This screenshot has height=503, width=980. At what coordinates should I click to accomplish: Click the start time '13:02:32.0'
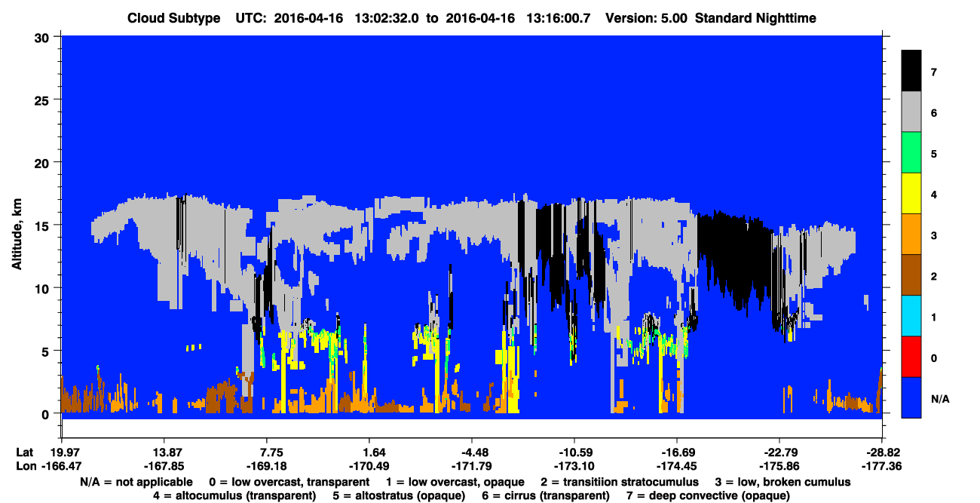387,18
